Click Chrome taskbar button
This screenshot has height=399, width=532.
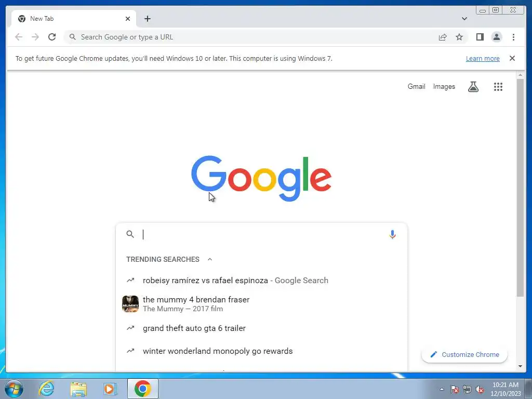142,389
